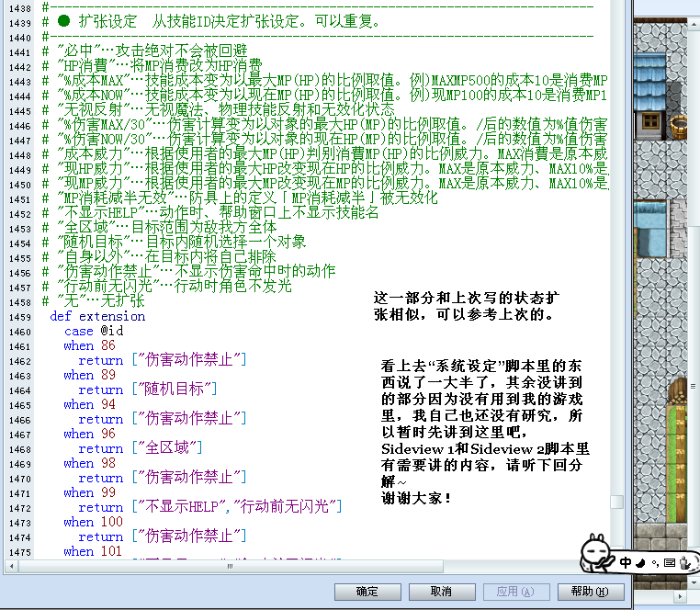Place cursor on 'def extension' line
The height and width of the screenshot is (610, 700).
[x=97, y=317]
